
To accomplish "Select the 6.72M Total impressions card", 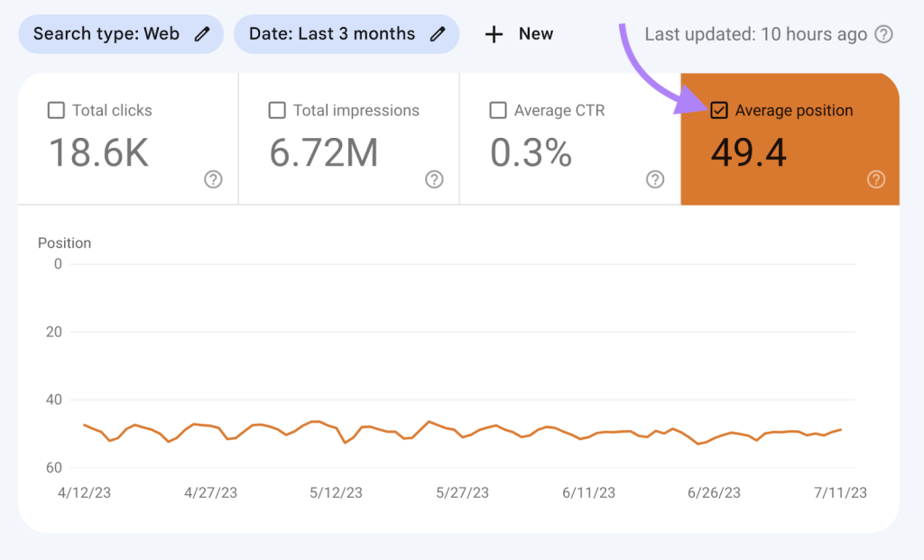I will click(324, 153).
